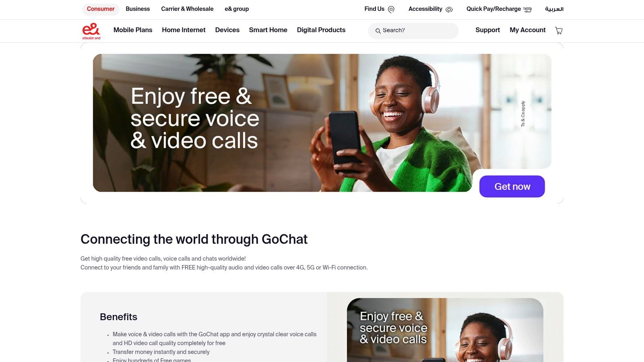
Task: Select the Consumer tab
Action: (101, 9)
